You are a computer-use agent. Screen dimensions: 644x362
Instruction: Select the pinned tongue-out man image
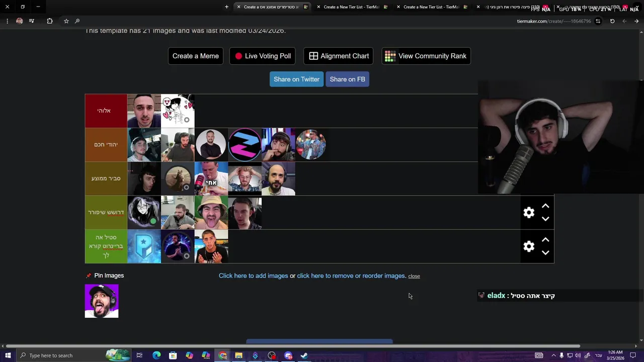tap(102, 301)
